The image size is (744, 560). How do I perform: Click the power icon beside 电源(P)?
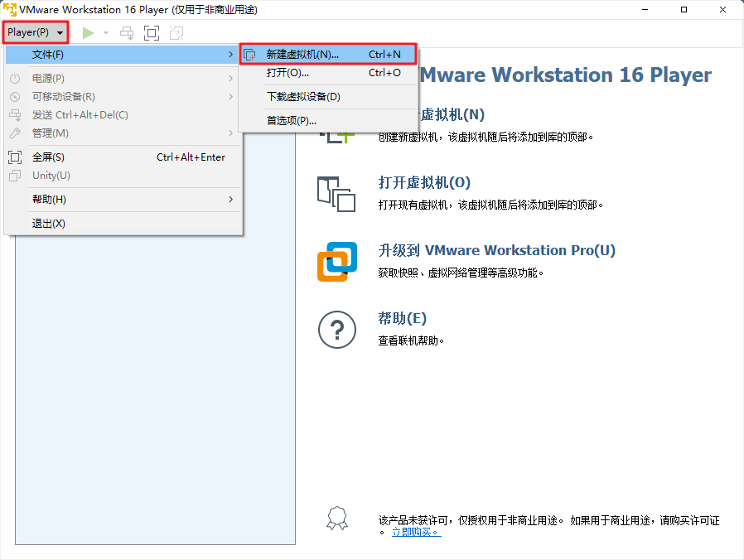(x=15, y=79)
